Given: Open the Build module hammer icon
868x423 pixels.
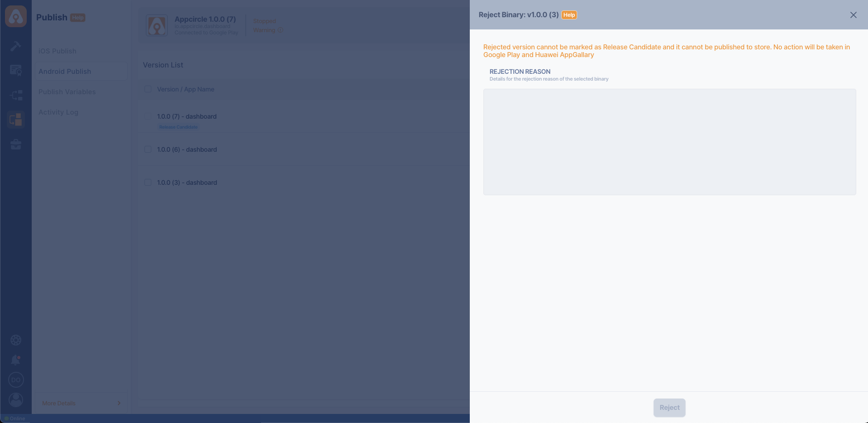Looking at the screenshot, I should pyautogui.click(x=16, y=46).
